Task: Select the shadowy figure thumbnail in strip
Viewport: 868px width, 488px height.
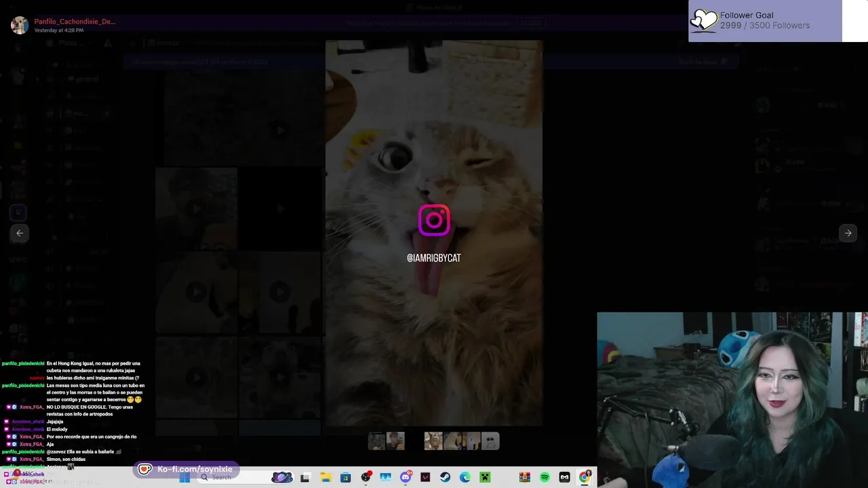Action: [x=471, y=441]
